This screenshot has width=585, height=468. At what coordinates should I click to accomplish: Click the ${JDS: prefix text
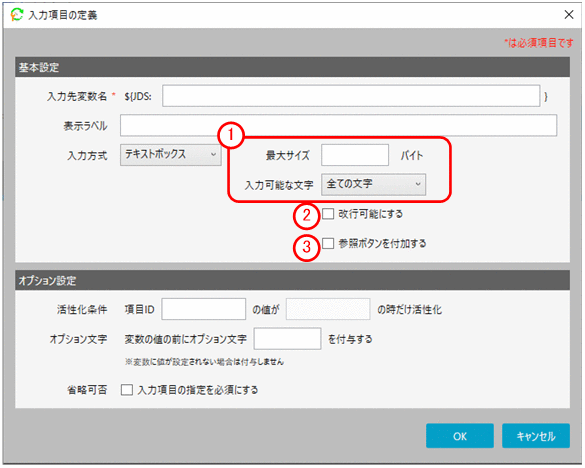138,97
